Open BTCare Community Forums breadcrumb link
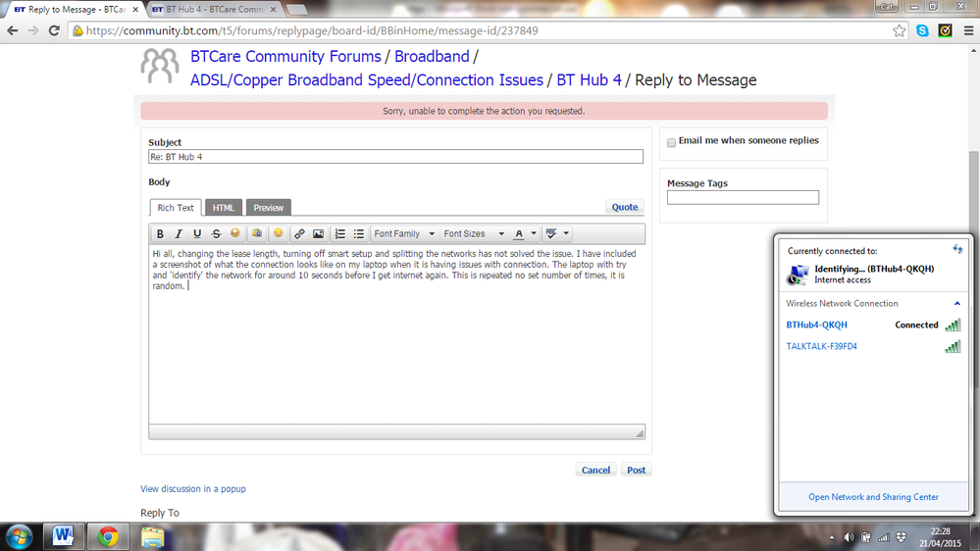980x551 pixels. pos(285,56)
